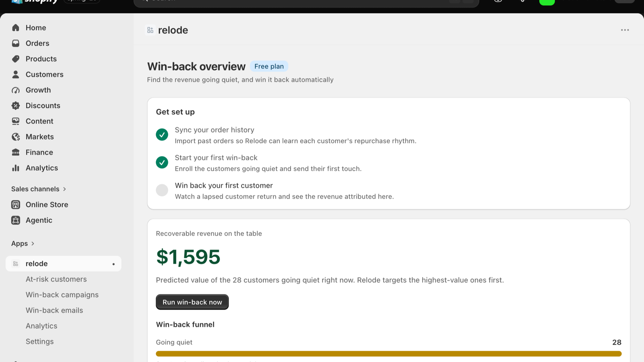Click the Free plan badge
Viewport: 644px width, 362px height.
coord(269,66)
